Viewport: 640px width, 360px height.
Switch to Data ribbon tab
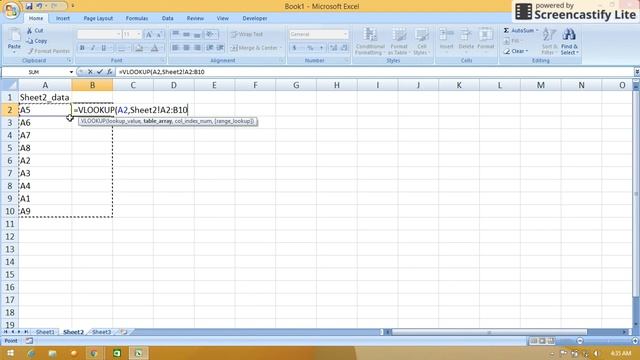click(167, 18)
